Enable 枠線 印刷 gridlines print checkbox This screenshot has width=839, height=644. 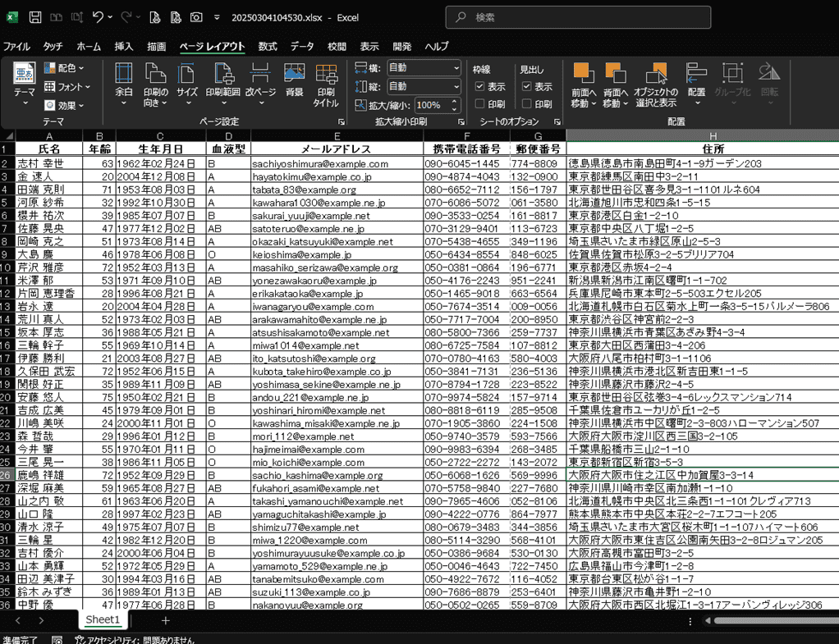(x=480, y=105)
